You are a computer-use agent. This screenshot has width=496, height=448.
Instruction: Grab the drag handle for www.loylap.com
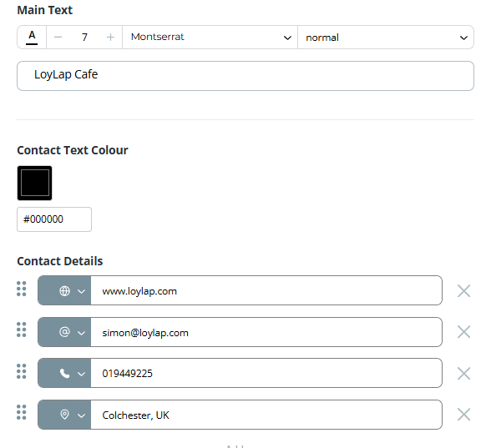[22, 289]
